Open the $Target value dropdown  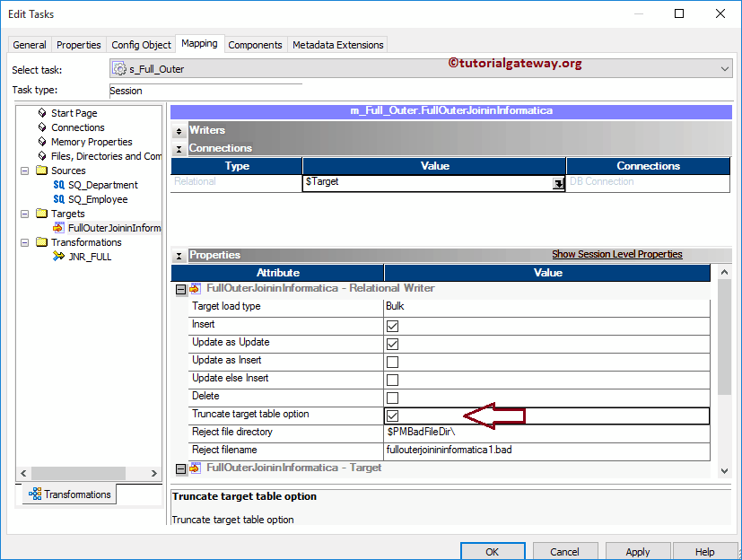[558, 182]
